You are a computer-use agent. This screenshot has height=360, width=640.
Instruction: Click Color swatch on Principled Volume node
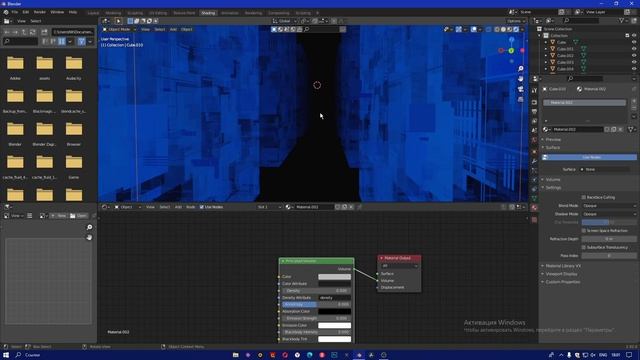334,277
